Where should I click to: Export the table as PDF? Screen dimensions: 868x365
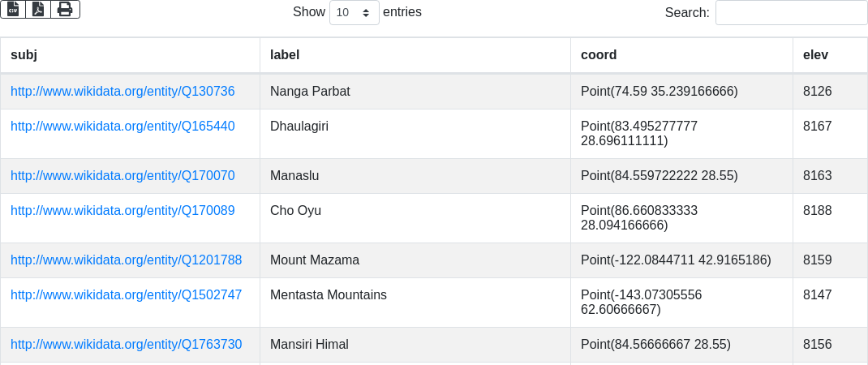(x=38, y=9)
